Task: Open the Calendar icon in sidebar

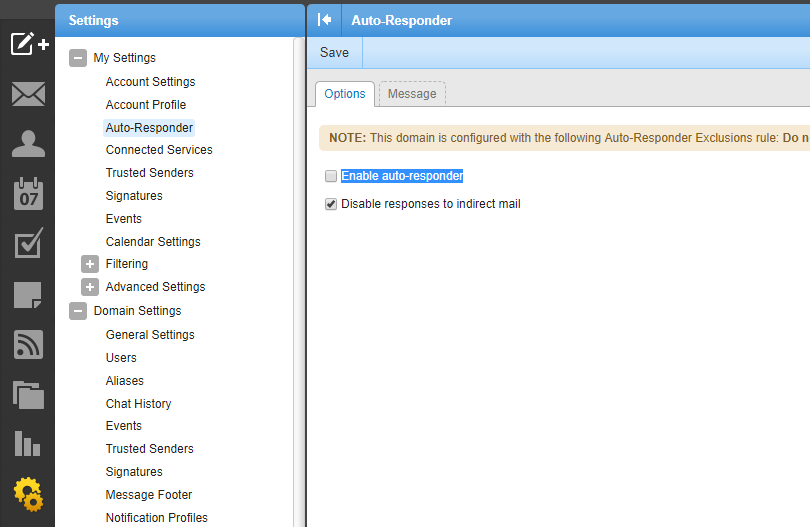Action: coord(28,194)
